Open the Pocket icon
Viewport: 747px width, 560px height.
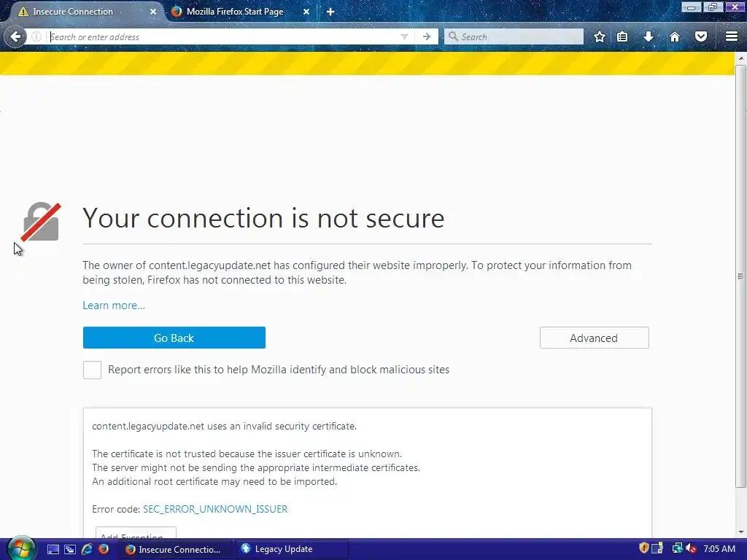(x=701, y=36)
